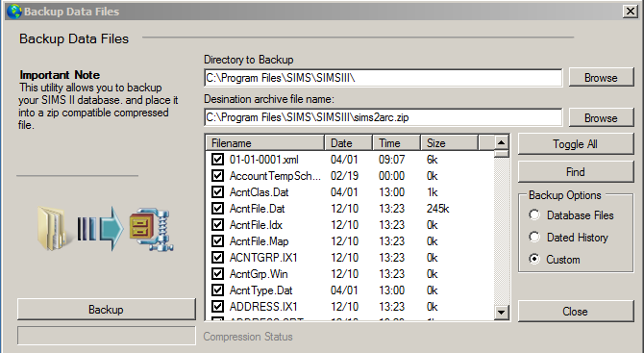This screenshot has width=644, height=353.
Task: Click the Toggle All button
Action: (576, 144)
